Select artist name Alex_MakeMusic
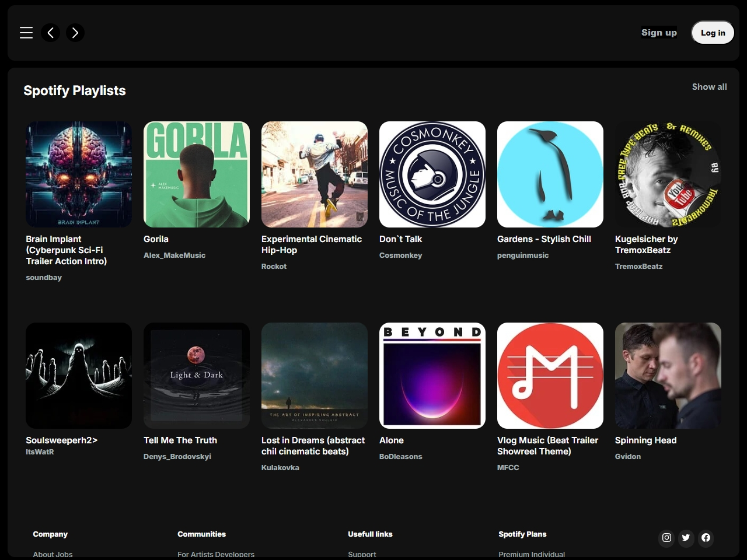The width and height of the screenshot is (747, 560). (x=174, y=256)
